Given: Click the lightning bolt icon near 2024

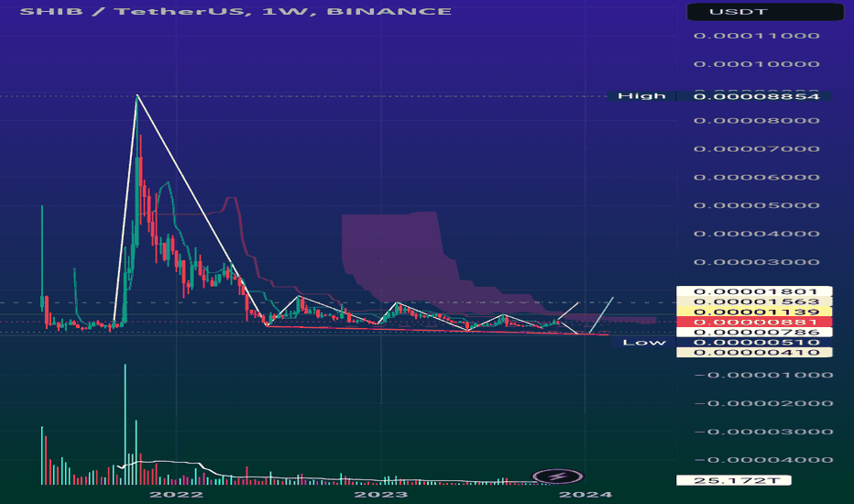Looking at the screenshot, I should pyautogui.click(x=558, y=477).
